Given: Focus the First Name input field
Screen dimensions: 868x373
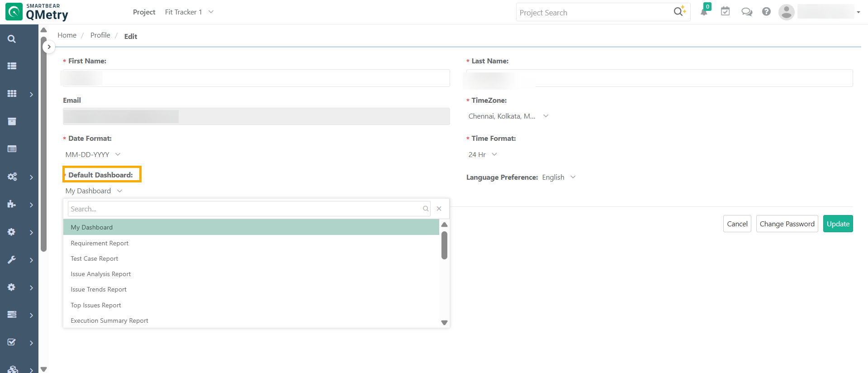Looking at the screenshot, I should pos(256,78).
